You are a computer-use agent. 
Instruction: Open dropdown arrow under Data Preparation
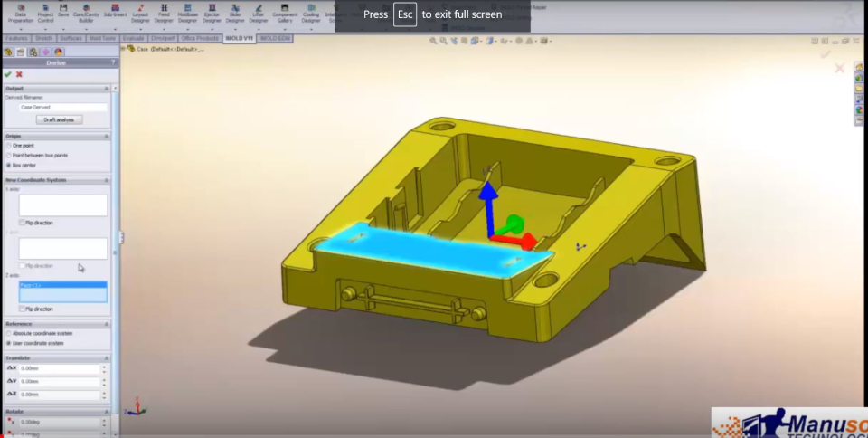[x=21, y=29]
